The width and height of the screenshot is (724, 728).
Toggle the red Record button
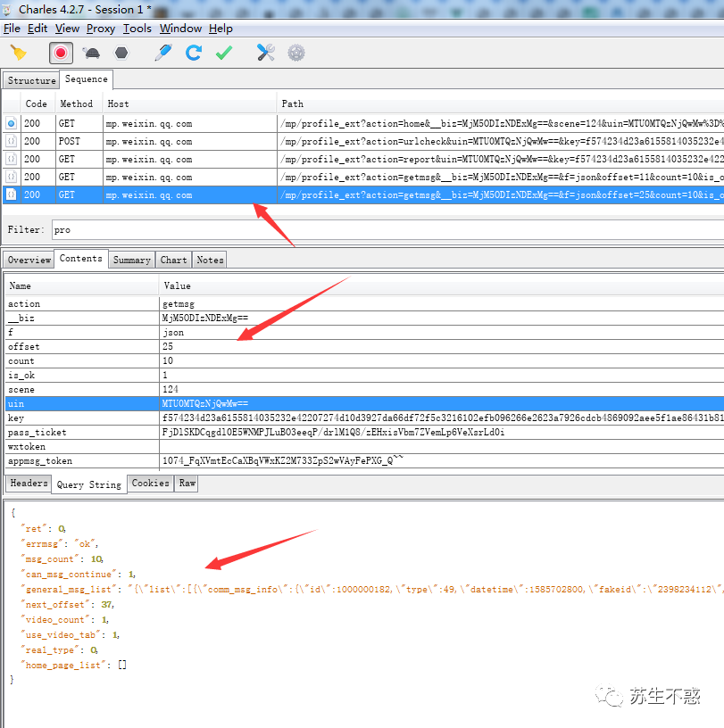coord(61,53)
